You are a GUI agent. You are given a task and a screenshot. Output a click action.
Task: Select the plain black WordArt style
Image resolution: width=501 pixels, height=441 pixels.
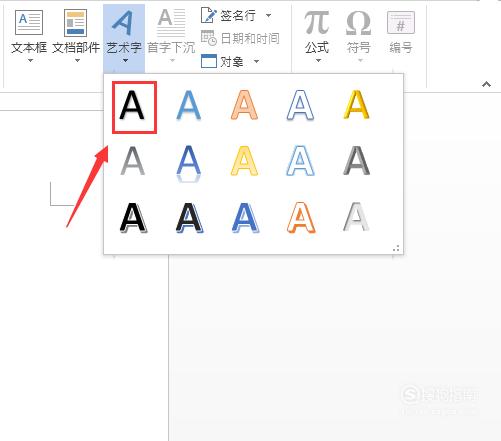(x=134, y=107)
